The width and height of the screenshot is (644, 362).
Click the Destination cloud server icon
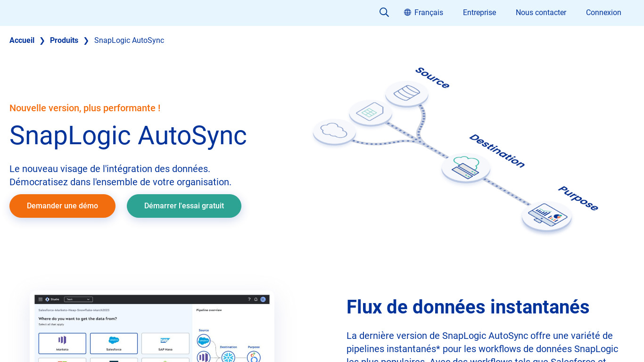(x=466, y=167)
